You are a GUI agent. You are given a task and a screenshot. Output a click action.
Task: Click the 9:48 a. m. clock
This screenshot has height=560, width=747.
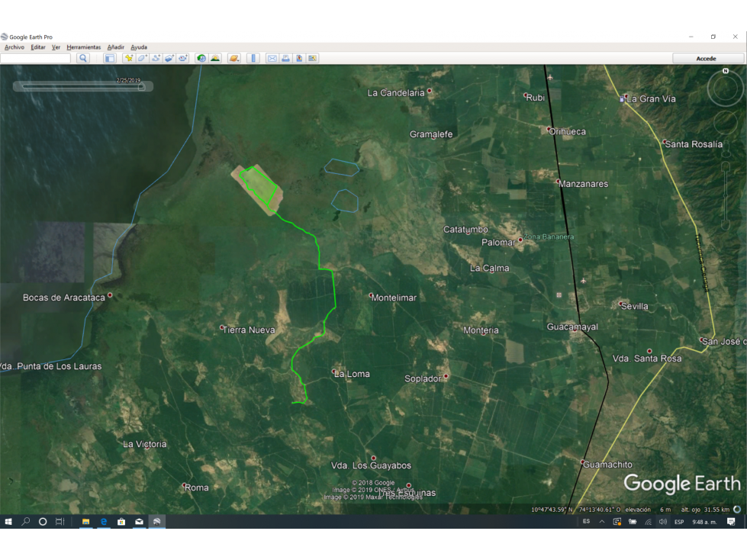click(704, 522)
